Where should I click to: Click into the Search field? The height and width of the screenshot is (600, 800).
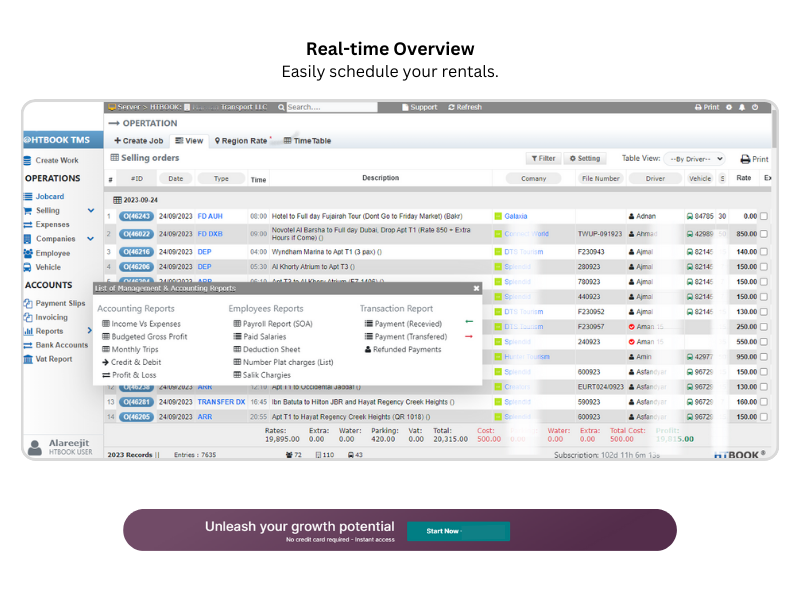pyautogui.click(x=331, y=107)
